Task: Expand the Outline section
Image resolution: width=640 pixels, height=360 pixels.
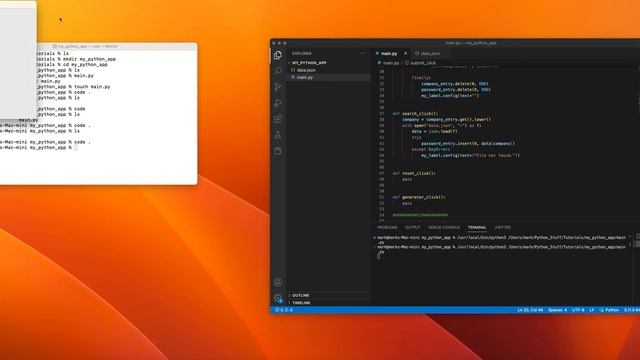Action: pos(300,295)
